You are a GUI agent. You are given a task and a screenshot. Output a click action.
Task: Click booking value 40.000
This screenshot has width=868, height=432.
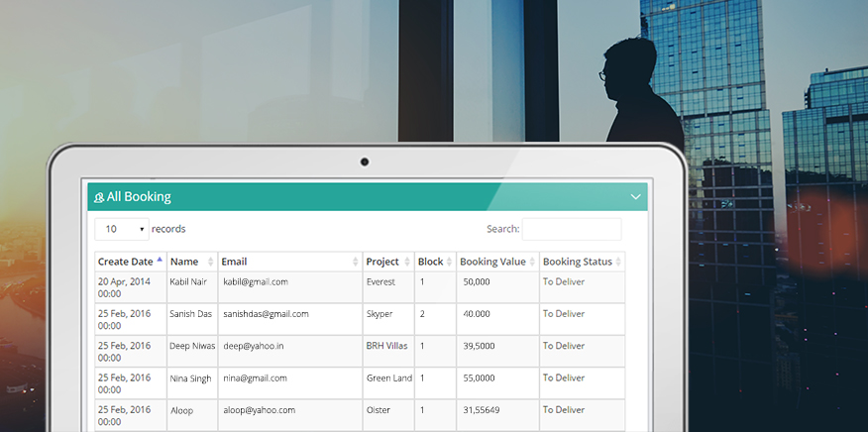(x=477, y=314)
